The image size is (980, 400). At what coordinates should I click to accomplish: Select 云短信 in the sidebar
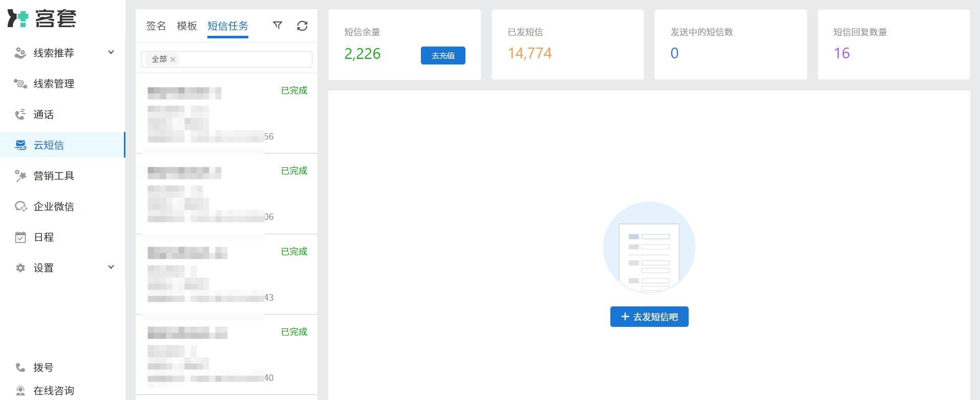[49, 145]
